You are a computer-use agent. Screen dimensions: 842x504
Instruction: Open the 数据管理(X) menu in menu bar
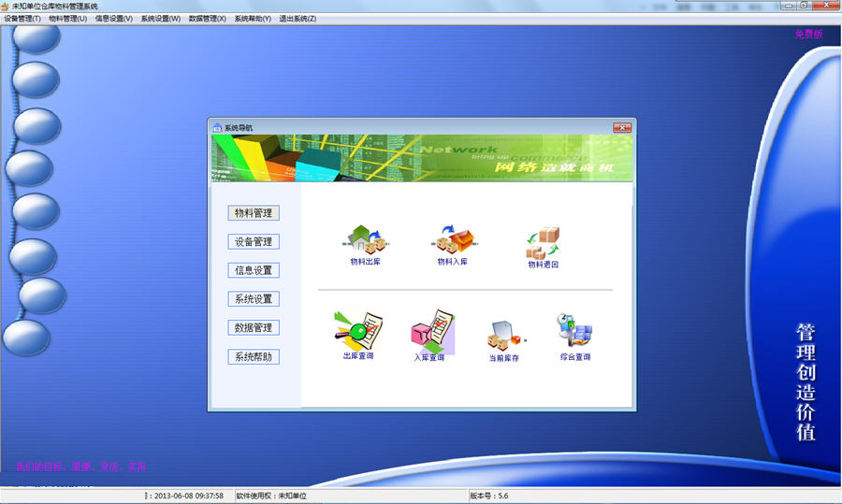pos(207,19)
